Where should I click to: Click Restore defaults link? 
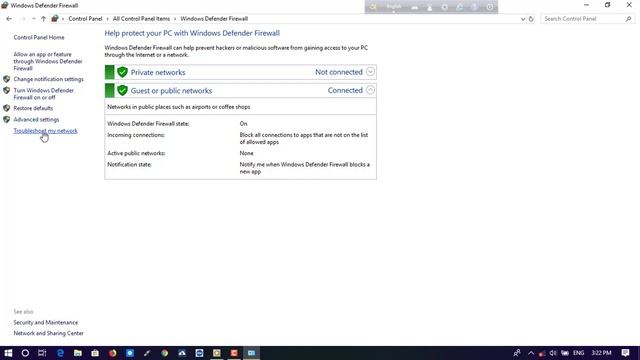click(33, 108)
